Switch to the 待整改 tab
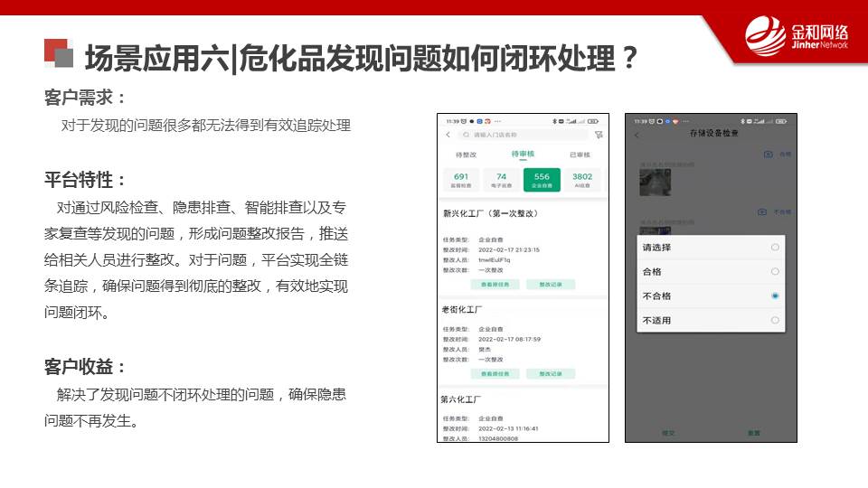 pos(467,155)
